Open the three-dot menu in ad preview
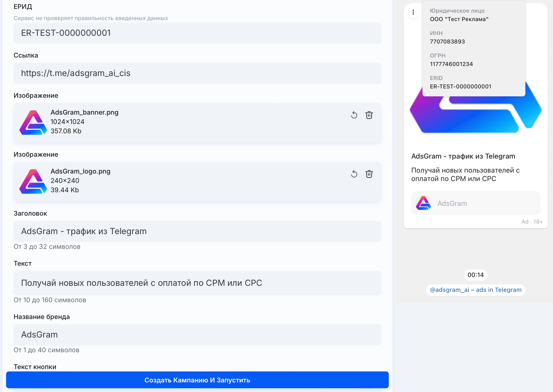The height and width of the screenshot is (392, 553). click(x=413, y=12)
